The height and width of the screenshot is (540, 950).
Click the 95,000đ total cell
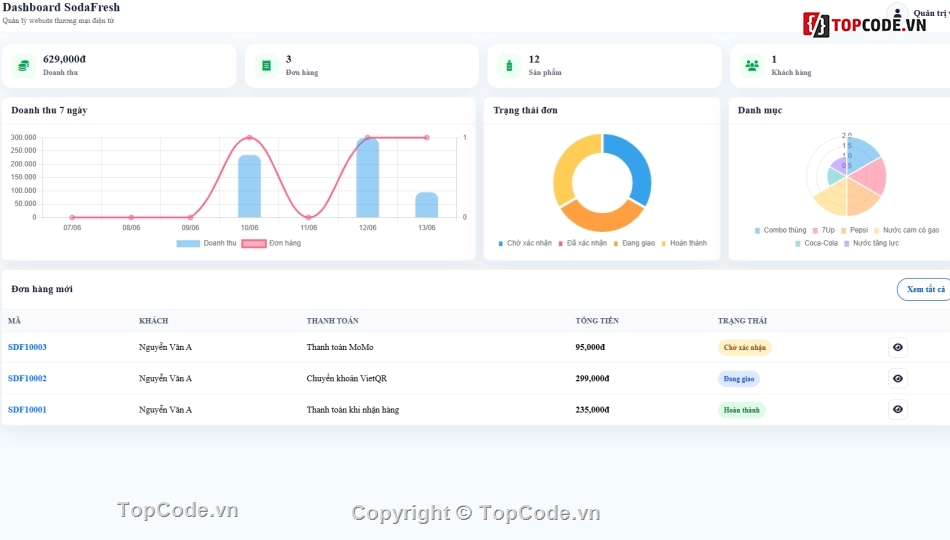(x=590, y=347)
